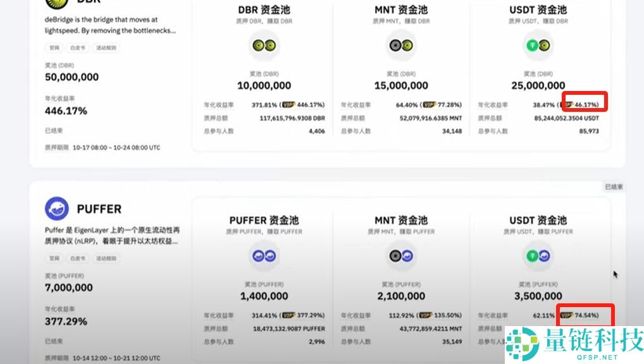
Task: Click the 314.41% yield value
Action: (264, 315)
